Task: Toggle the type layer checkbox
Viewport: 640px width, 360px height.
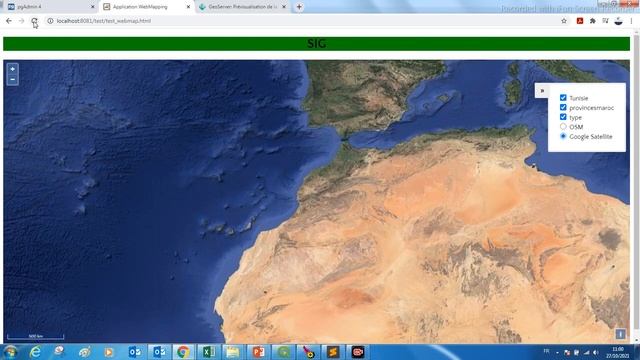Action: pos(563,117)
